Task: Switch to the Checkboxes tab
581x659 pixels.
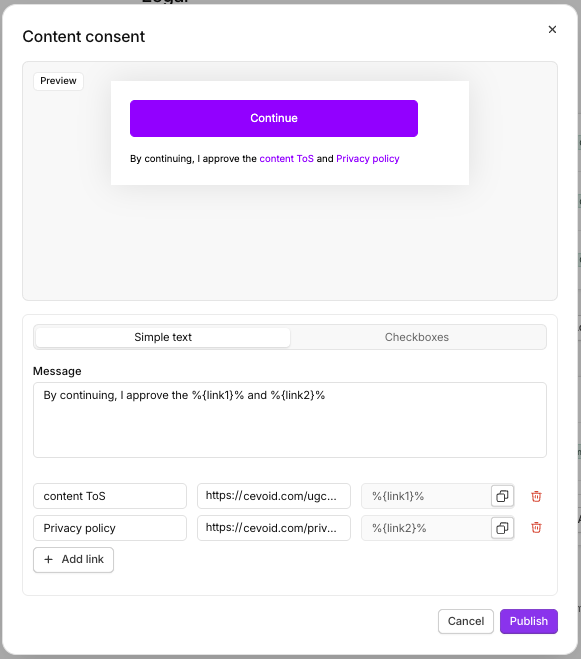Action: point(417,337)
